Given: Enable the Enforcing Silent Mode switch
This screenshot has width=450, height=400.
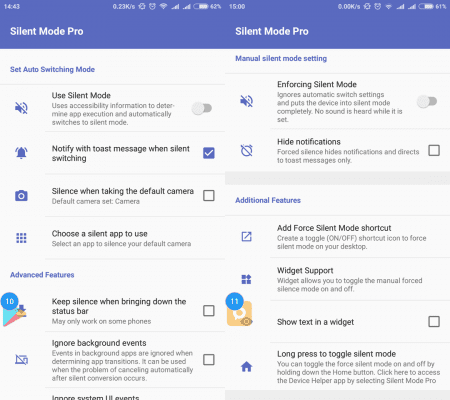Looking at the screenshot, I should point(427,101).
